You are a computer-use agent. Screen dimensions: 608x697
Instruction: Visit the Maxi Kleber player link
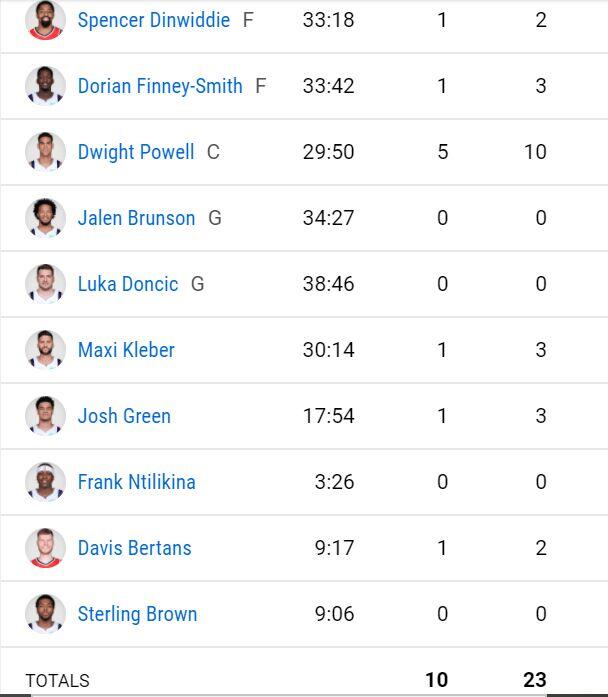[126, 350]
